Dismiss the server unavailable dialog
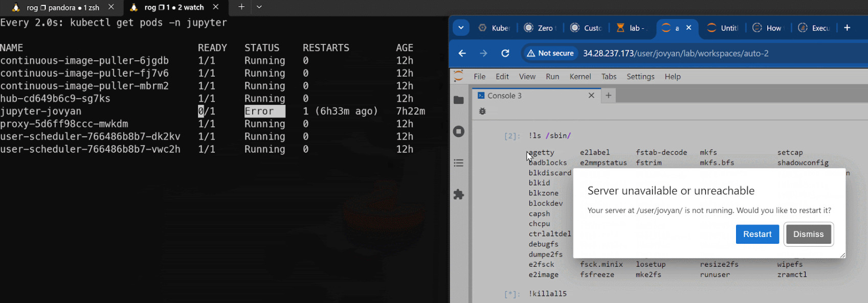Image resolution: width=868 pixels, height=303 pixels. click(808, 234)
